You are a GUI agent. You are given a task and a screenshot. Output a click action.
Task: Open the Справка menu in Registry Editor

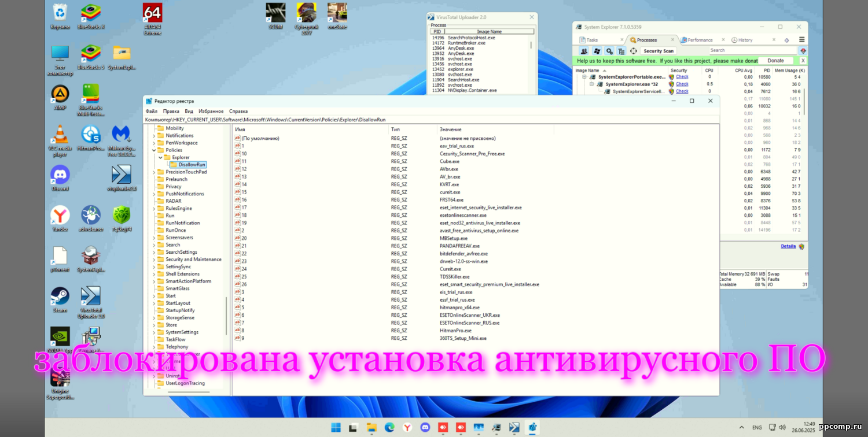(x=238, y=111)
